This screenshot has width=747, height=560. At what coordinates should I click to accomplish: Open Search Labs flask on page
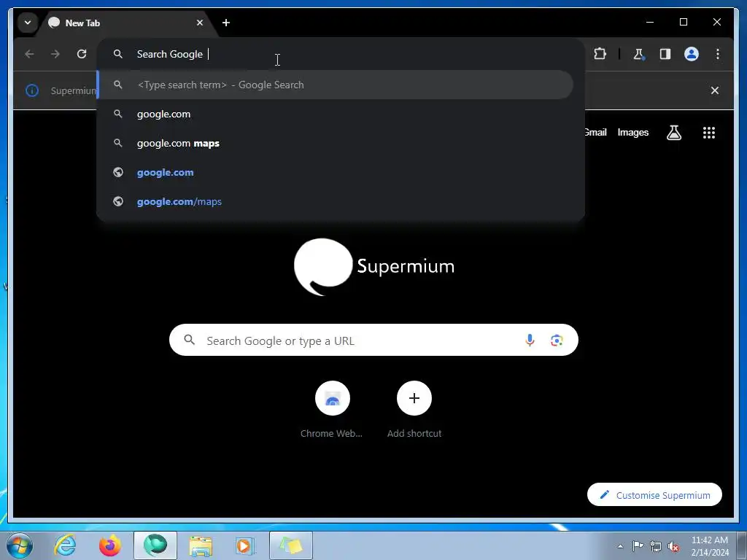(673, 133)
